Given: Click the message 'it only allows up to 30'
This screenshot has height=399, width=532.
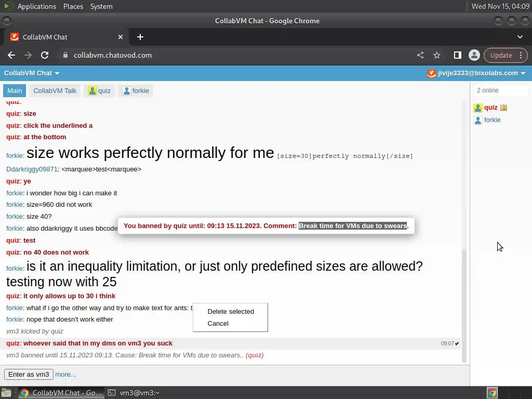Looking at the screenshot, I should pos(69,296).
